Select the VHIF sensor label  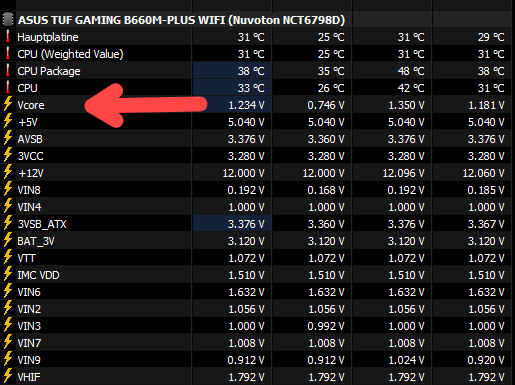(x=29, y=377)
